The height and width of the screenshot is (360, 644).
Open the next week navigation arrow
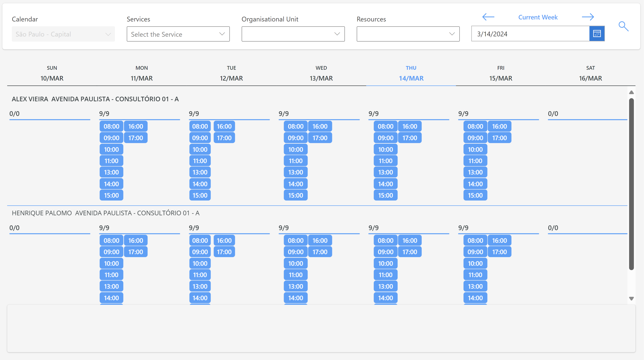pos(588,17)
